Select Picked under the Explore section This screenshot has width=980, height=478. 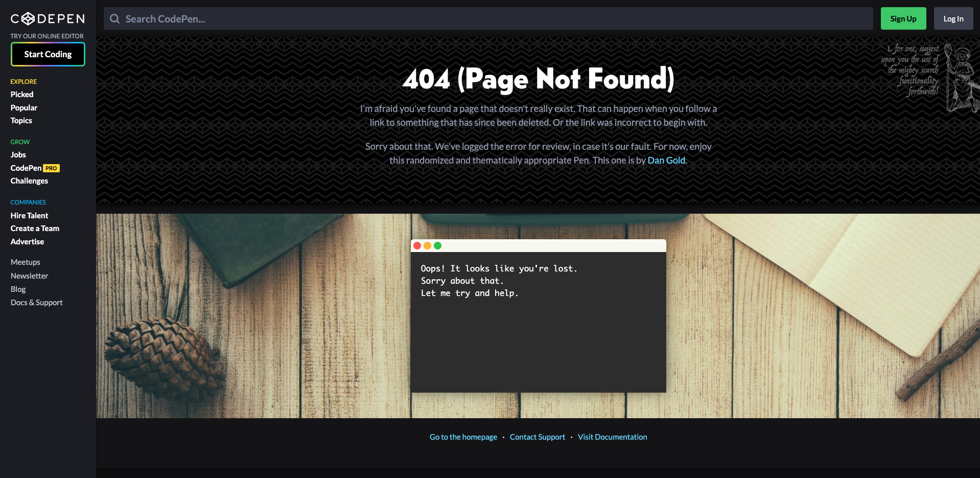coord(21,94)
